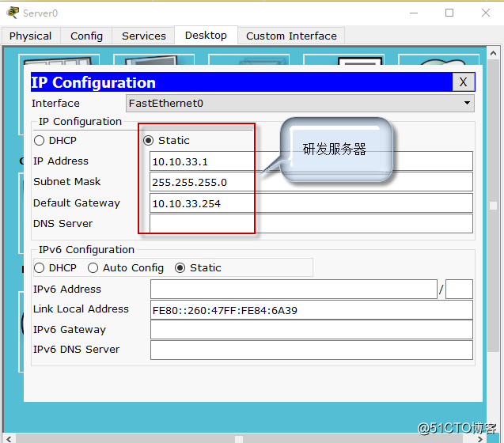This screenshot has width=504, height=443.
Task: Click the IPv6 Gateway field
Action: [312, 330]
